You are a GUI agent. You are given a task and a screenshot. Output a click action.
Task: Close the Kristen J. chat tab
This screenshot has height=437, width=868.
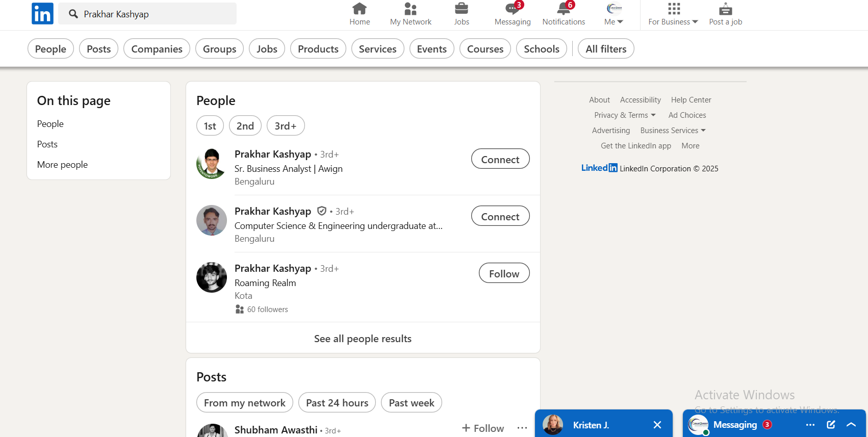(x=657, y=425)
